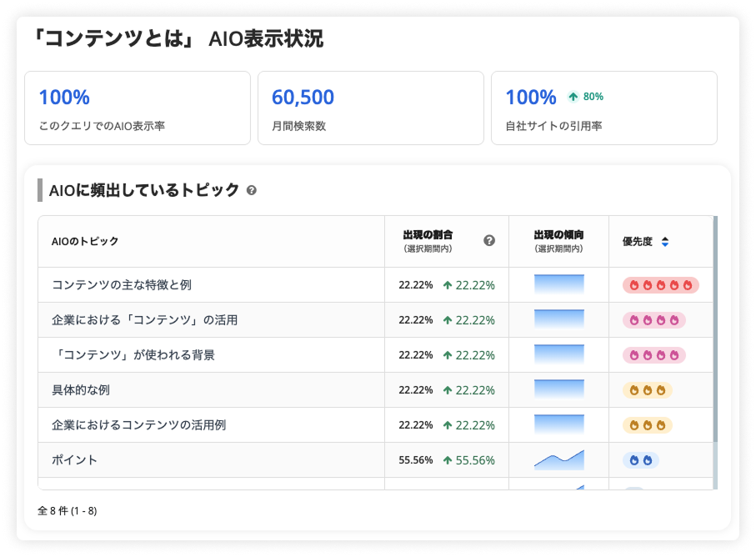Sort table by 優先度 column arrows
Screen dimensions: 756x557
click(664, 242)
